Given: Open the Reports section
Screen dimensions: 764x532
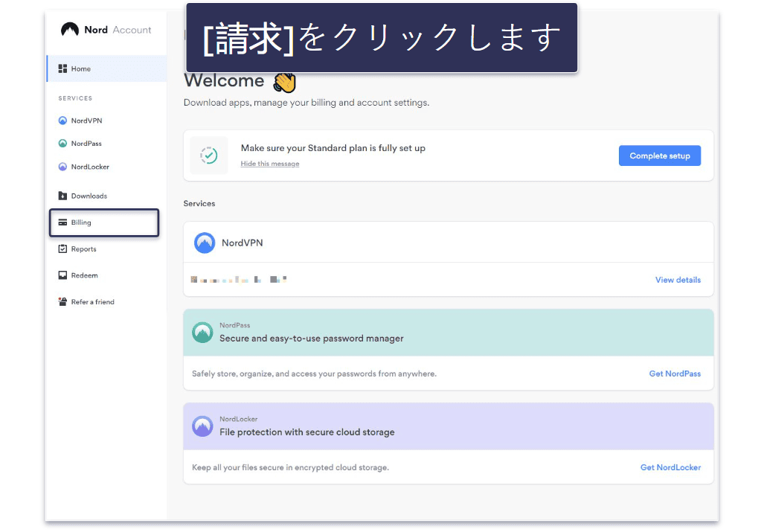Looking at the screenshot, I should pyautogui.click(x=77, y=249).
